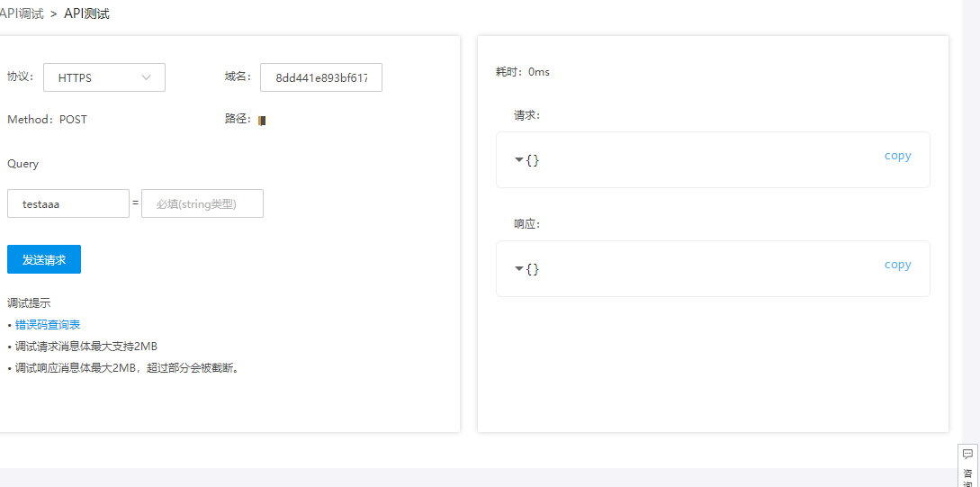Click the testaaa parameter name field

tap(68, 203)
